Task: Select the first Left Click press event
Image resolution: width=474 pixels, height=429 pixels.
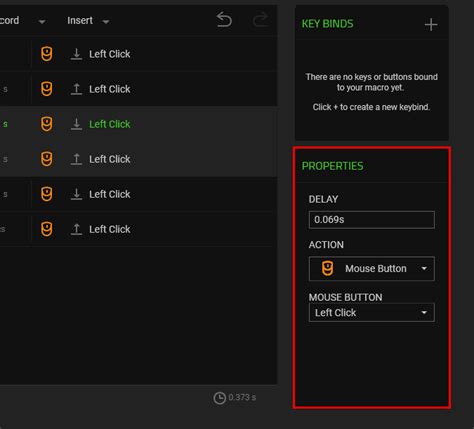Action: pyautogui.click(x=138, y=54)
